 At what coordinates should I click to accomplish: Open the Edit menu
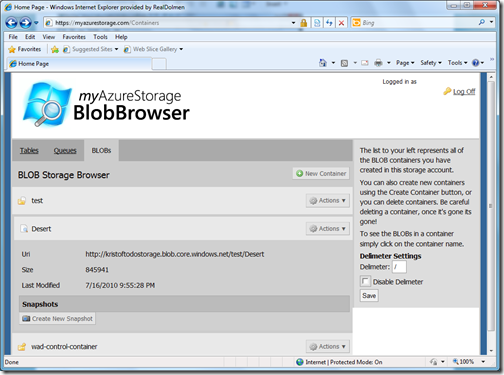click(x=30, y=37)
